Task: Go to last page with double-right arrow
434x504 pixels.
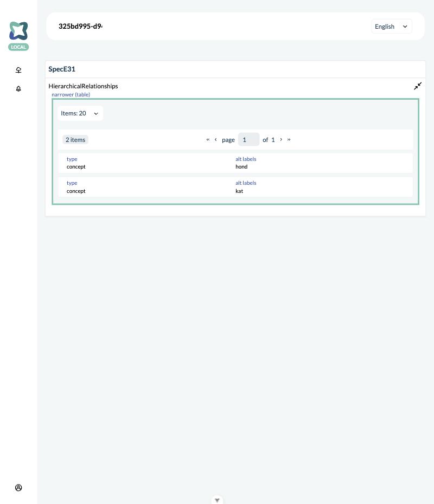Action: pos(289,139)
